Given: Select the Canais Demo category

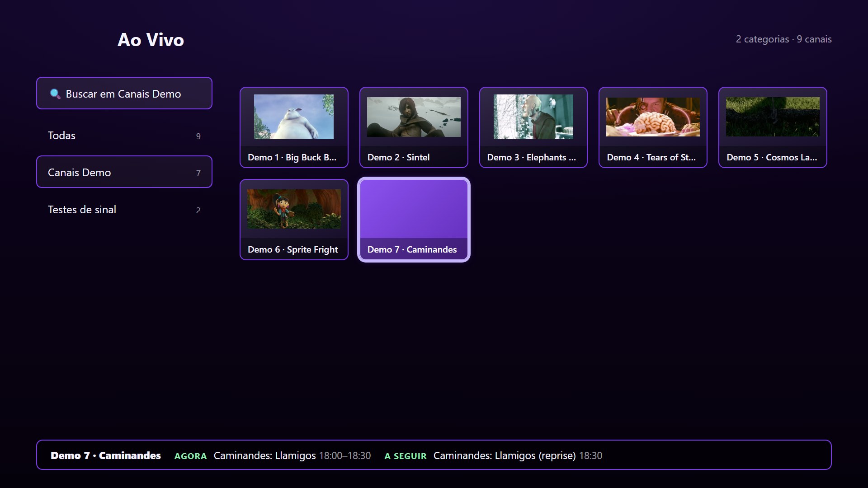Looking at the screenshot, I should coord(124,172).
